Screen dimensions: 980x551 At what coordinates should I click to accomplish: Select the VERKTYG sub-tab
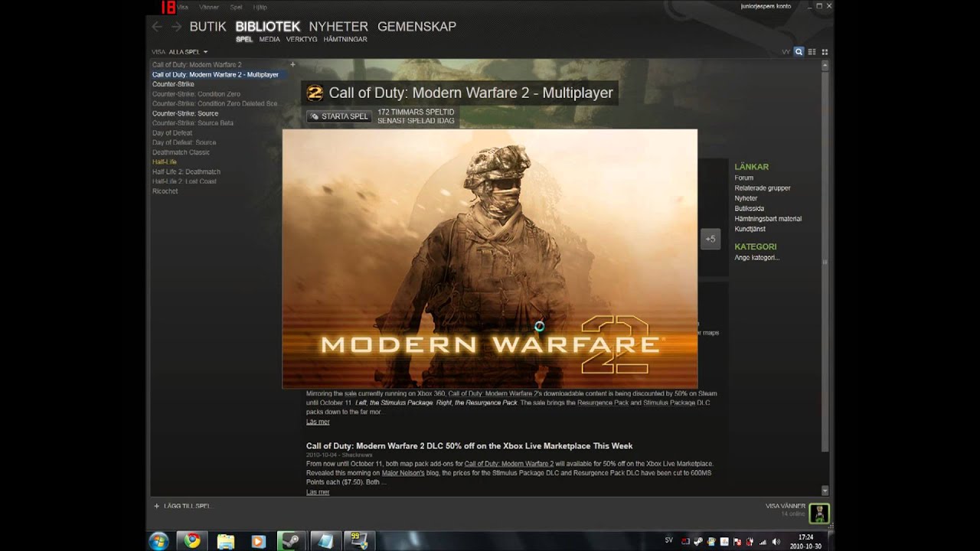coord(302,39)
